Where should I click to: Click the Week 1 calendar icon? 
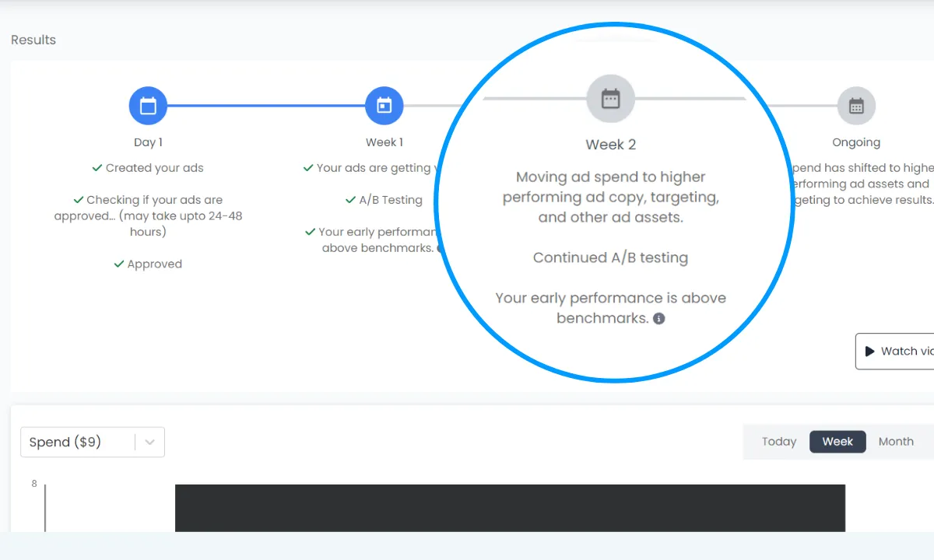coord(384,106)
